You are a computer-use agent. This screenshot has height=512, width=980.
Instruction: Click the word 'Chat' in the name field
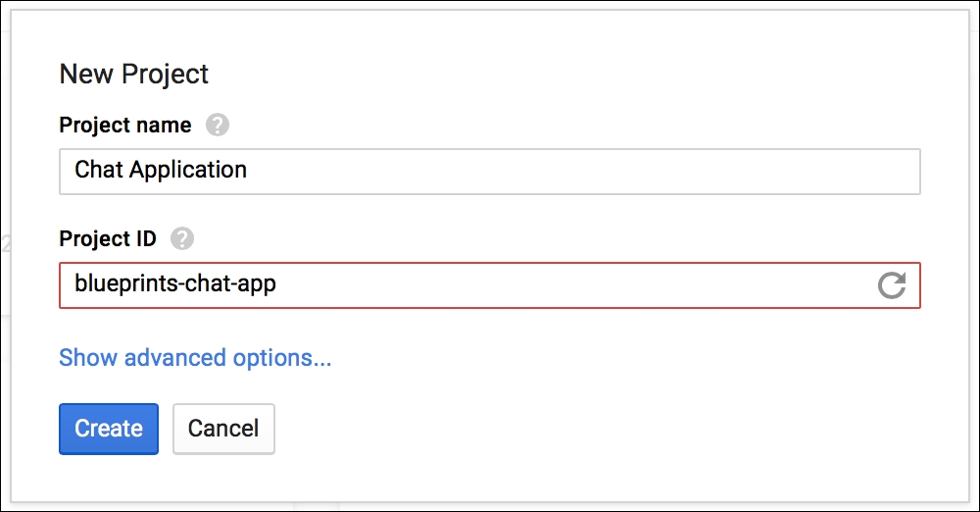coord(99,169)
